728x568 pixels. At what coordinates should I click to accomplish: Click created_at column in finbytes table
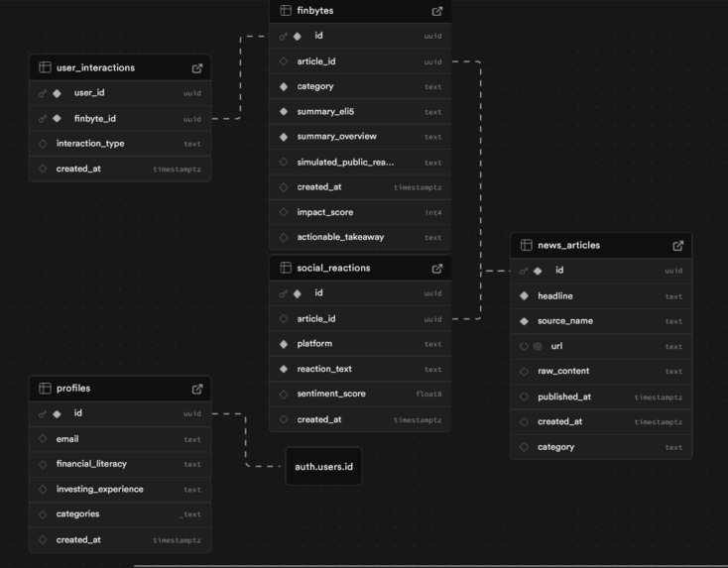click(360, 187)
